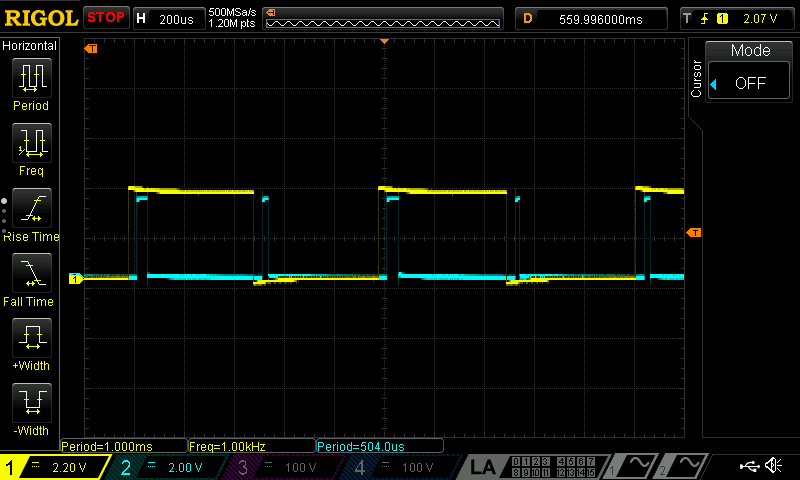Click the speaker sound icon

(x=773, y=466)
